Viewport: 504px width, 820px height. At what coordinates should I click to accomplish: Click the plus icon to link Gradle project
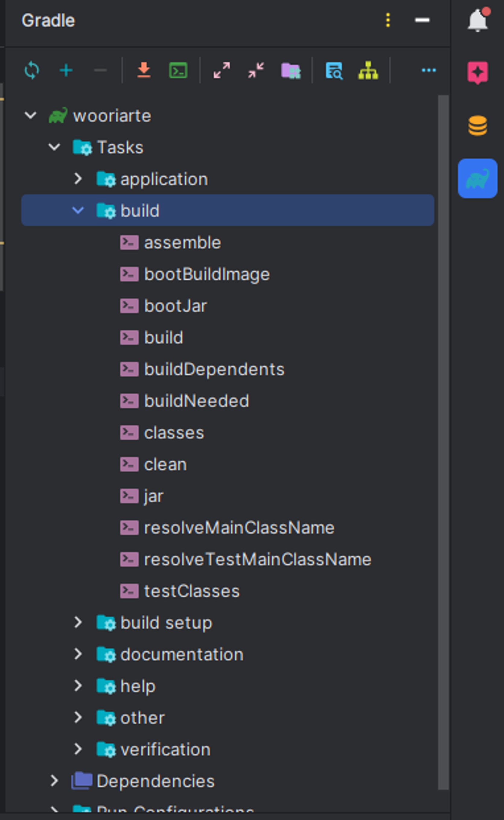pos(66,70)
